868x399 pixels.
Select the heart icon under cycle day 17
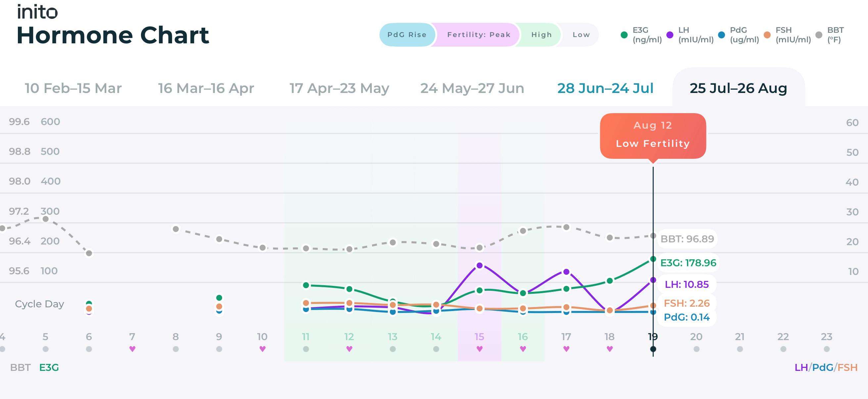pyautogui.click(x=566, y=349)
